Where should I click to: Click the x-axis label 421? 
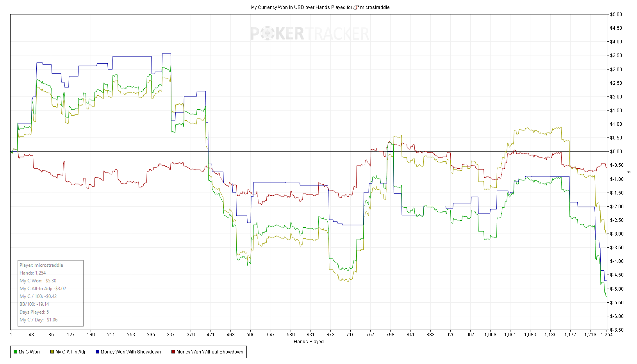click(211, 335)
